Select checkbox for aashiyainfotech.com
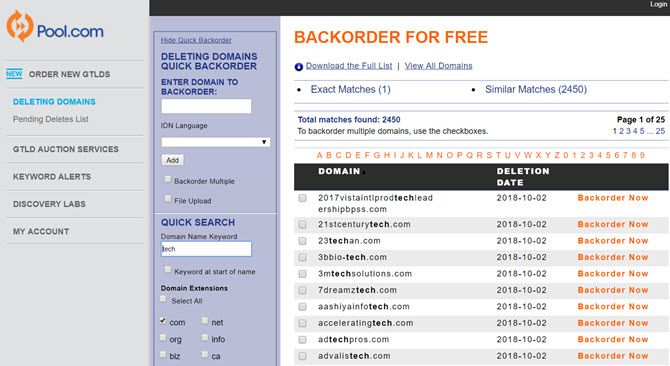Image resolution: width=670 pixels, height=366 pixels. (303, 307)
